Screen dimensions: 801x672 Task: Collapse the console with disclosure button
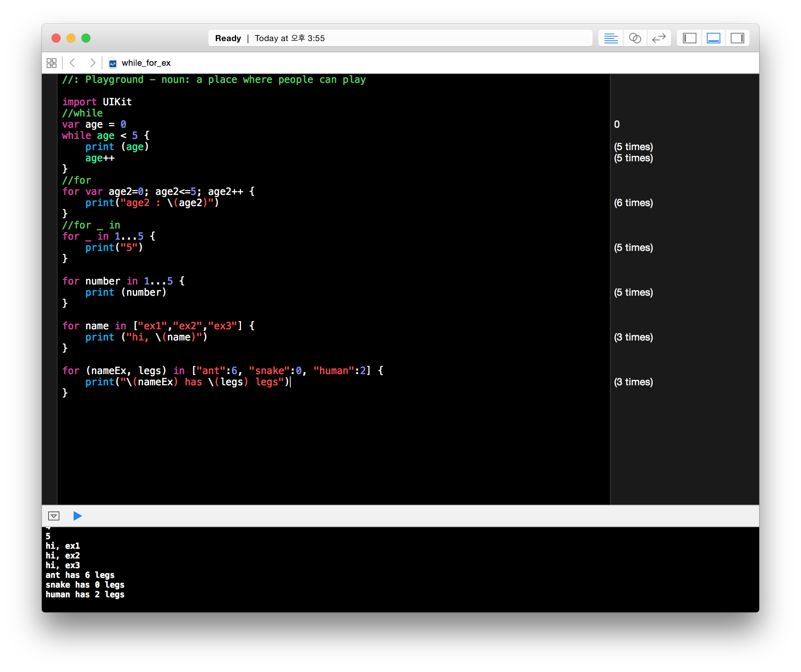point(54,516)
